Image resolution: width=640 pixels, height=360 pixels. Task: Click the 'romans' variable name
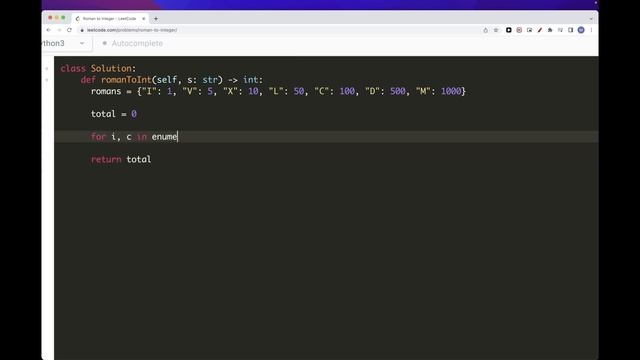[106, 91]
